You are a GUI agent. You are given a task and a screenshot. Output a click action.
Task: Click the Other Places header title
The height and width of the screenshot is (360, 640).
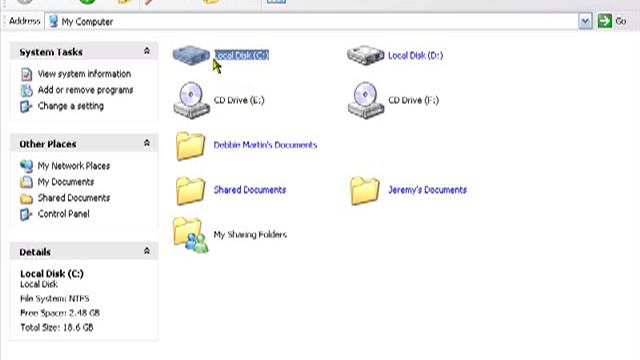click(x=48, y=144)
